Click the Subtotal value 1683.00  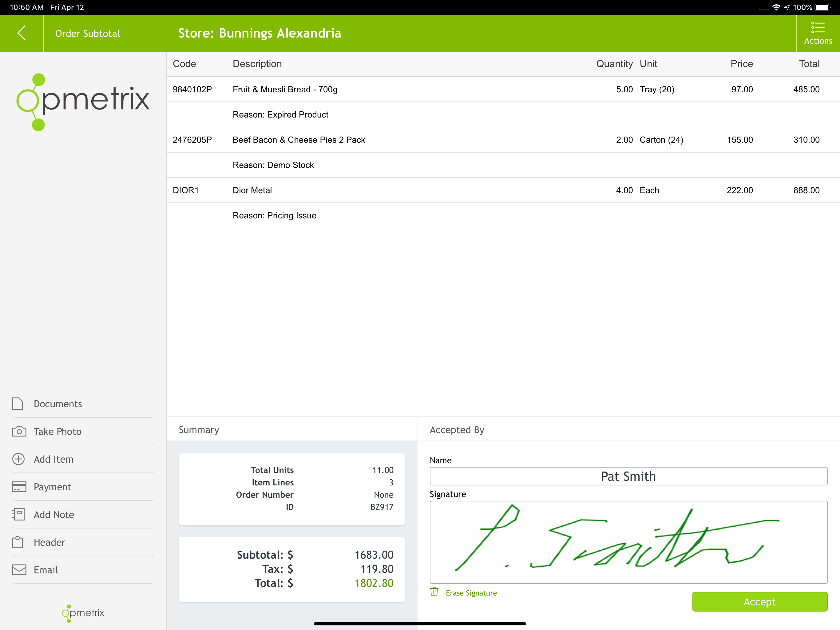pos(374,555)
